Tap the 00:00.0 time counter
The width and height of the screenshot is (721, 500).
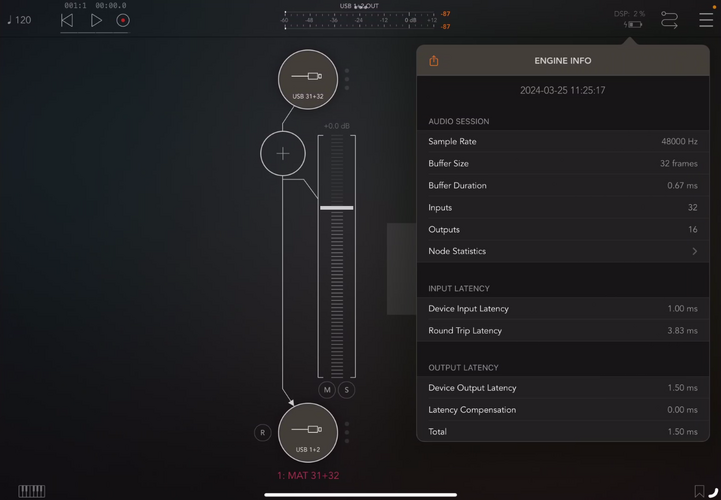pyautogui.click(x=110, y=6)
